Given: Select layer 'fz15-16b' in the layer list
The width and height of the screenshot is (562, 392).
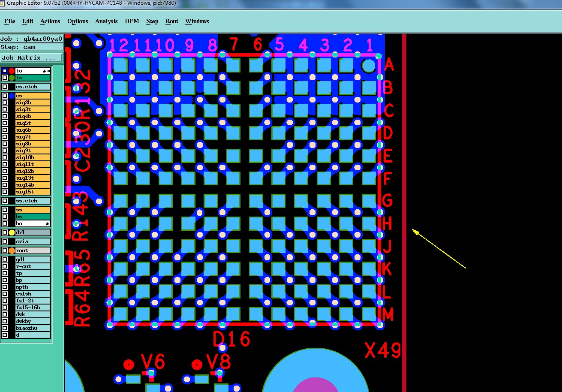Looking at the screenshot, I should pos(33,308).
